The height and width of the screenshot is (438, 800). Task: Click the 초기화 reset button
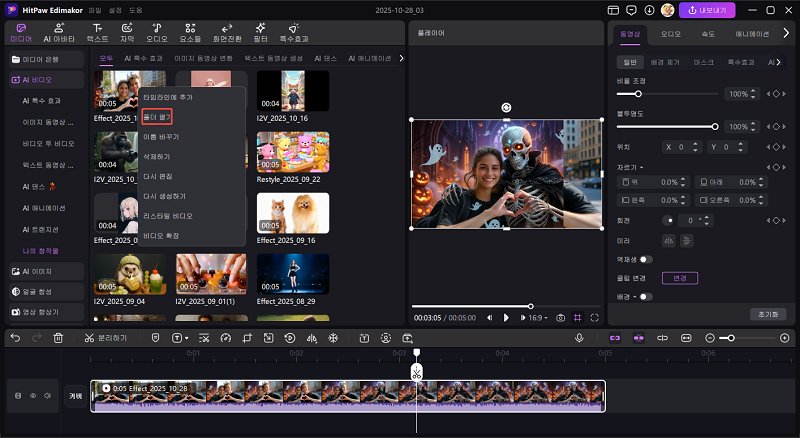click(767, 314)
